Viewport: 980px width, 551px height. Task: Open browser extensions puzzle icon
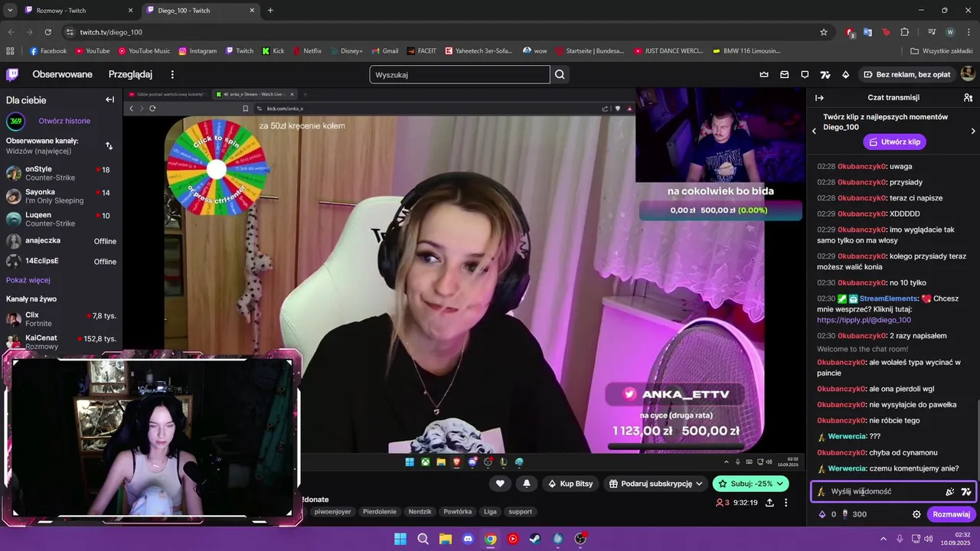tap(905, 32)
